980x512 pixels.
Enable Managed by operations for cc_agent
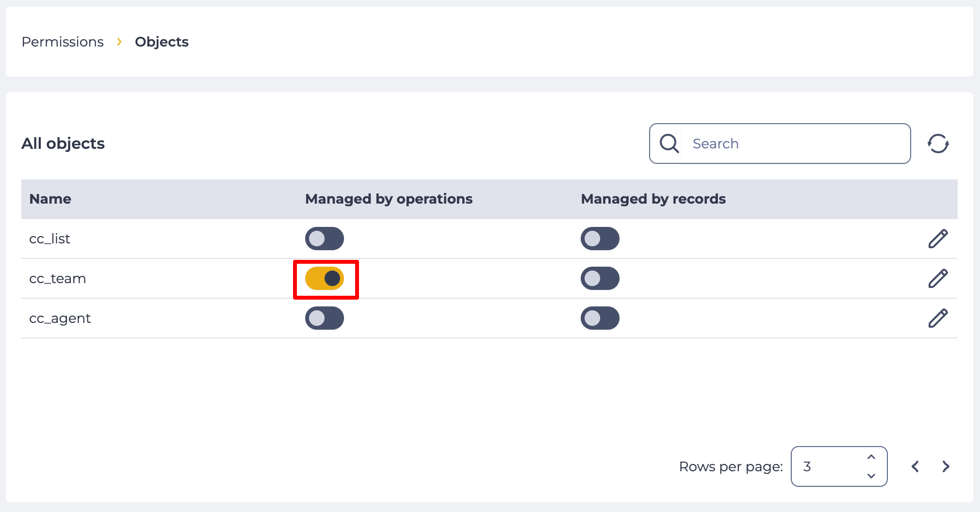coord(325,318)
